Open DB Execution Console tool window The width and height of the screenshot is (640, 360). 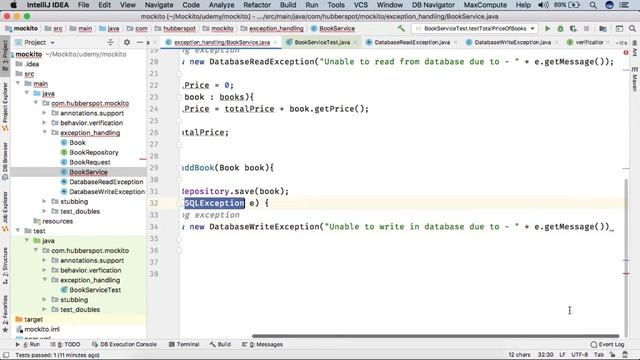[124, 344]
